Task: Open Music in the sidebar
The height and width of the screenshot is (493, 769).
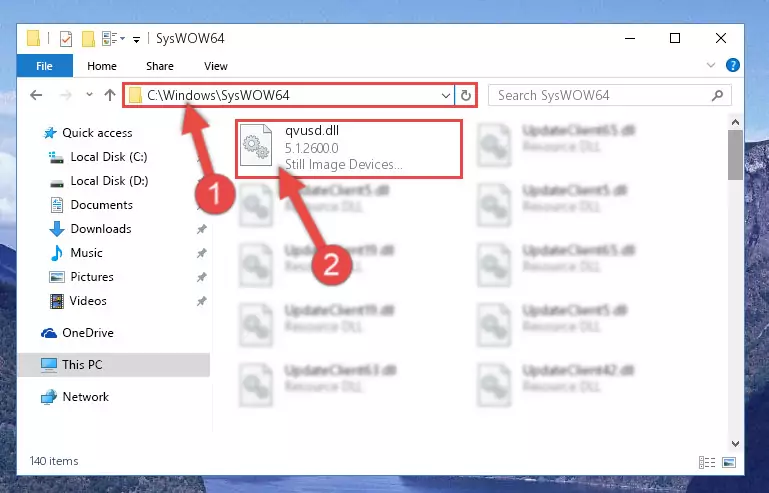Action: coord(86,253)
